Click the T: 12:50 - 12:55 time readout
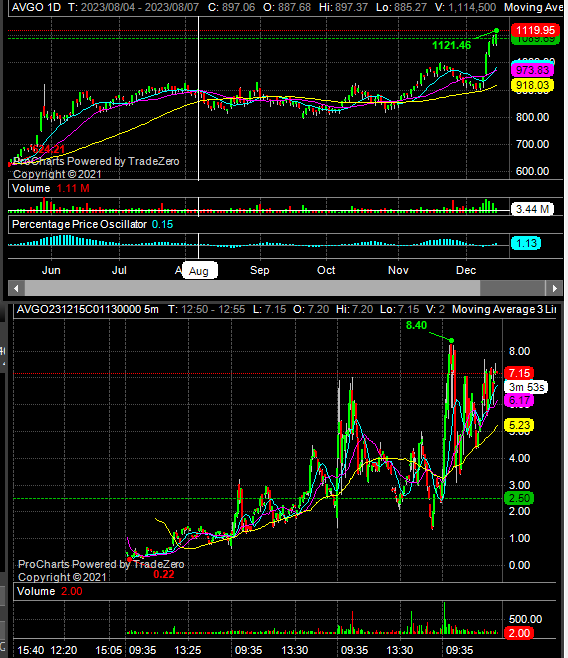Viewport: 568px width, 658px height. pyautogui.click(x=206, y=310)
